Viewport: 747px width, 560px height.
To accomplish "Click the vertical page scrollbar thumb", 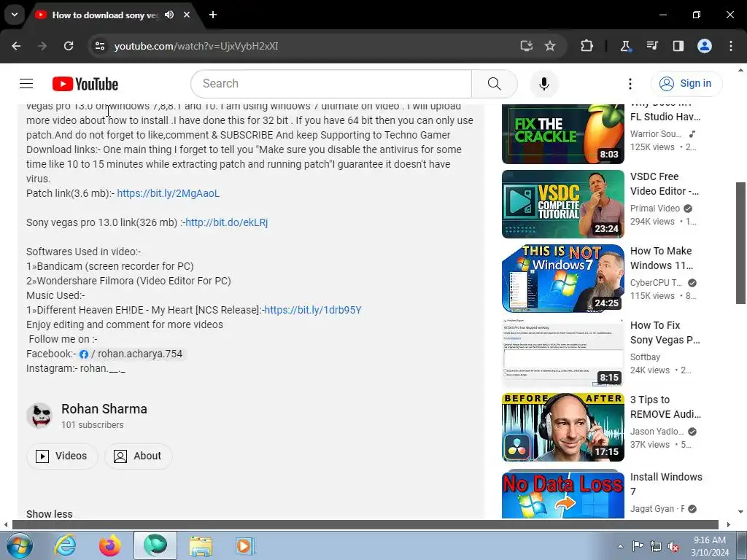I will point(741,243).
